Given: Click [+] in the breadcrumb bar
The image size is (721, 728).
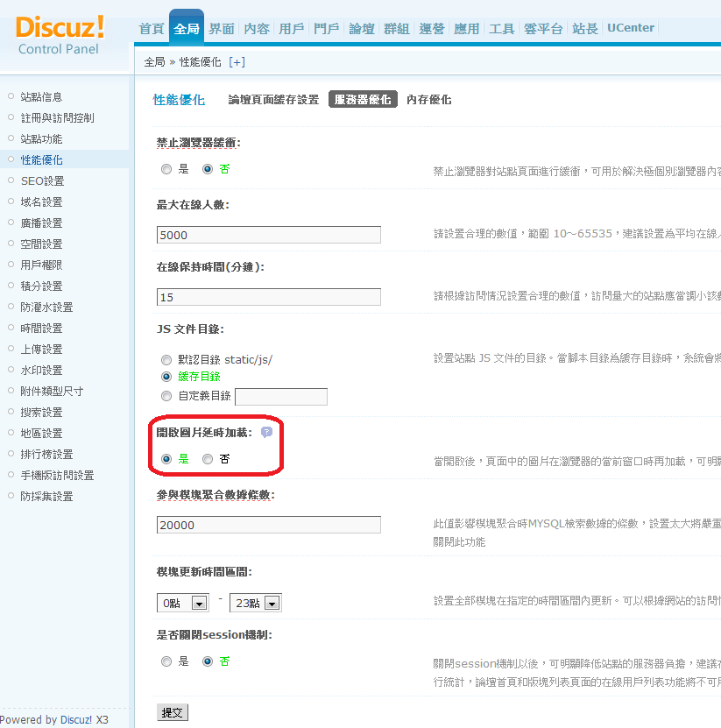Looking at the screenshot, I should point(236,61).
